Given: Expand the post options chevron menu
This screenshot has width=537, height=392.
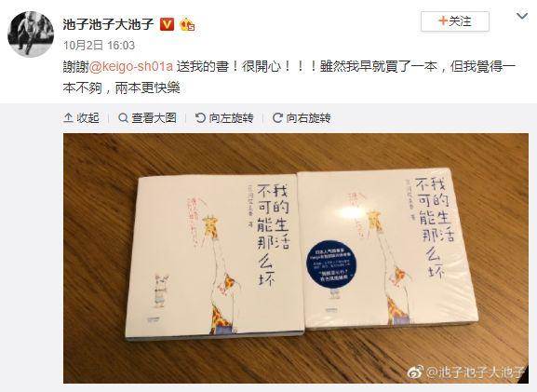Looking at the screenshot, I should click(x=522, y=16).
